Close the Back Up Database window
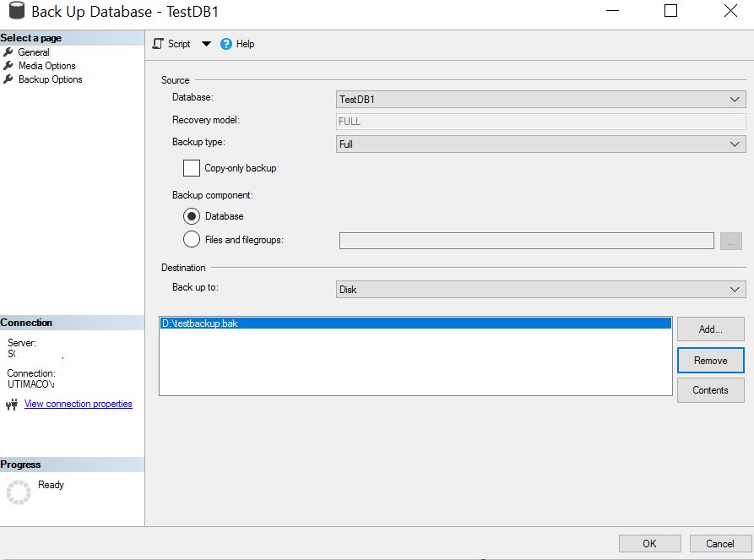Viewport: 754px width, 560px height. [730, 11]
